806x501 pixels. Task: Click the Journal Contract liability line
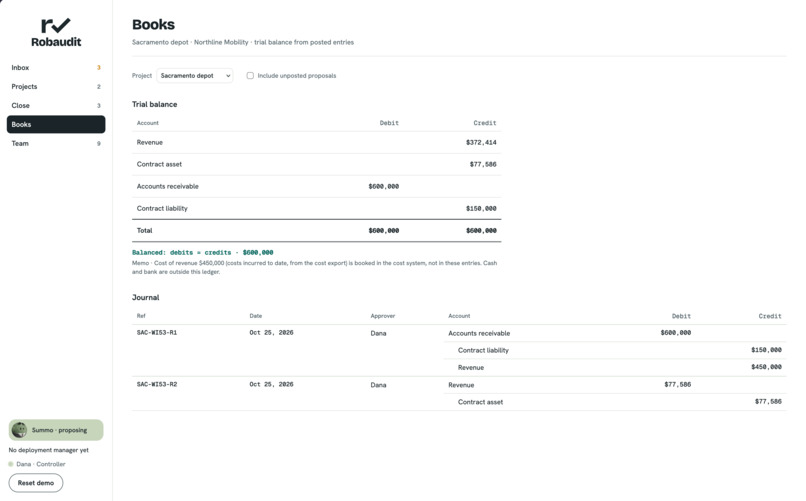point(615,350)
